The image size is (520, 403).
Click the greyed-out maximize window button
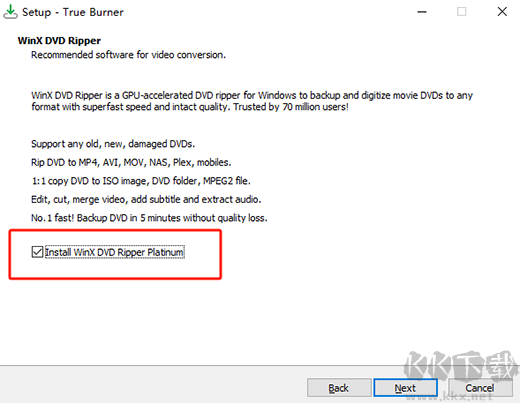(x=462, y=12)
